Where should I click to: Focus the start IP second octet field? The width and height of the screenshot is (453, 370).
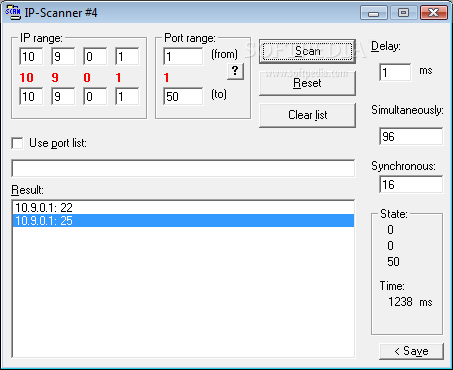click(63, 56)
